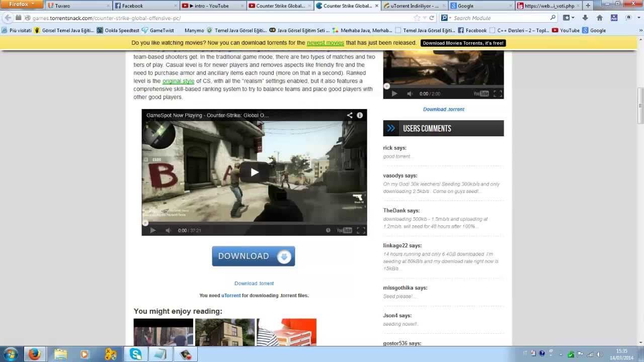Open the house recommended reading thumbnail
This screenshot has width=644, height=362.
coord(225,332)
